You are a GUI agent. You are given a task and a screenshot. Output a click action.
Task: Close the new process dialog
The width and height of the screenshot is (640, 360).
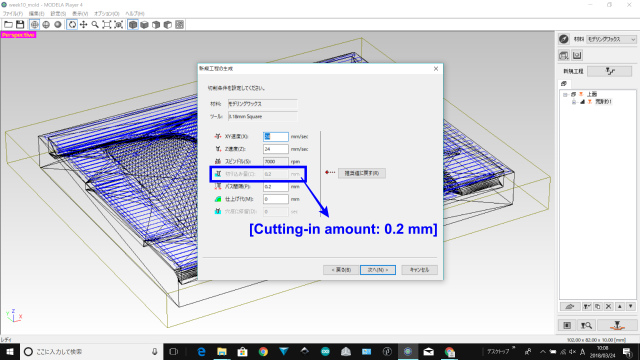tap(436, 69)
